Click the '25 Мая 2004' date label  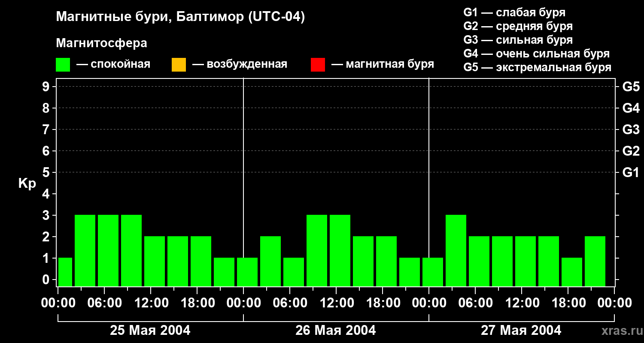(x=150, y=330)
